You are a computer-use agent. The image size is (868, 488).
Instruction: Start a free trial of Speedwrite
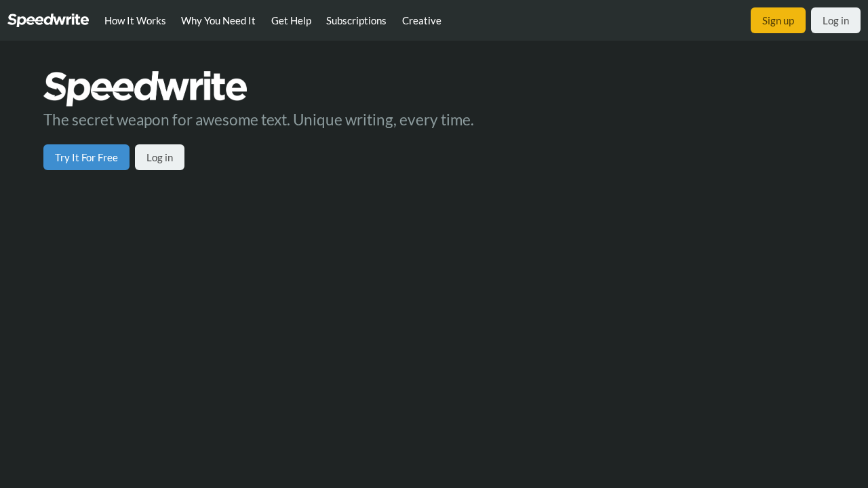coord(86,157)
